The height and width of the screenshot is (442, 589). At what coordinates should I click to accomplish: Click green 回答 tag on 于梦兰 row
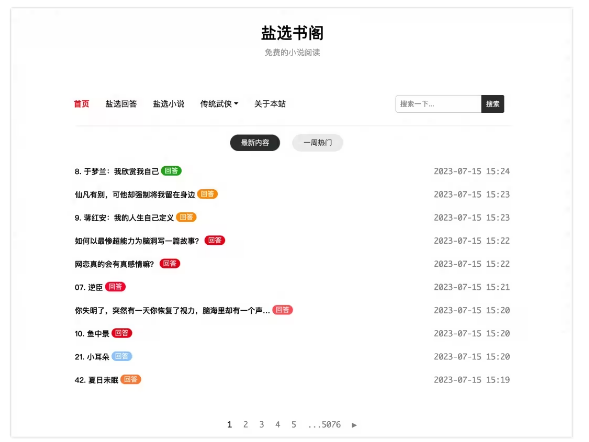[171, 171]
